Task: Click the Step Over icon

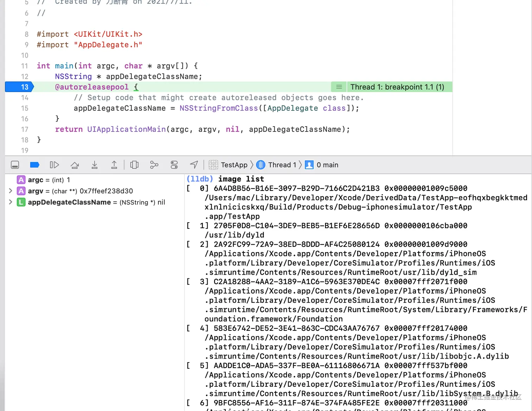Action: coord(75,165)
